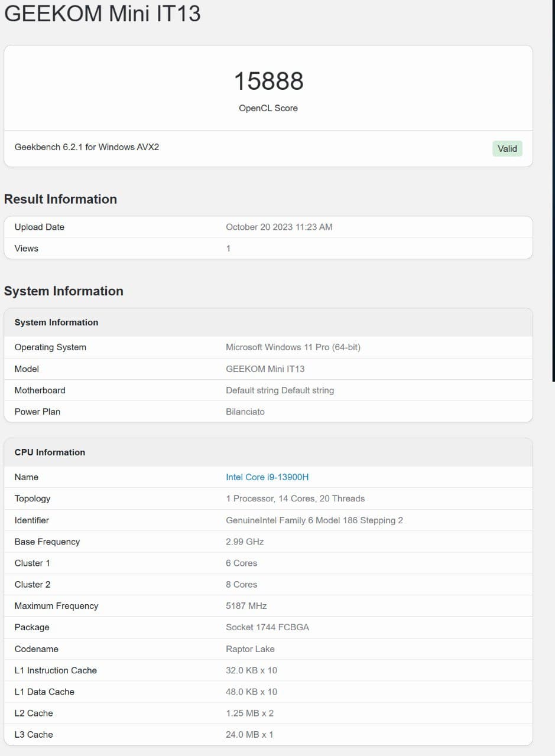Select the Raptor Lake codename value
This screenshot has width=555, height=756.
point(250,649)
